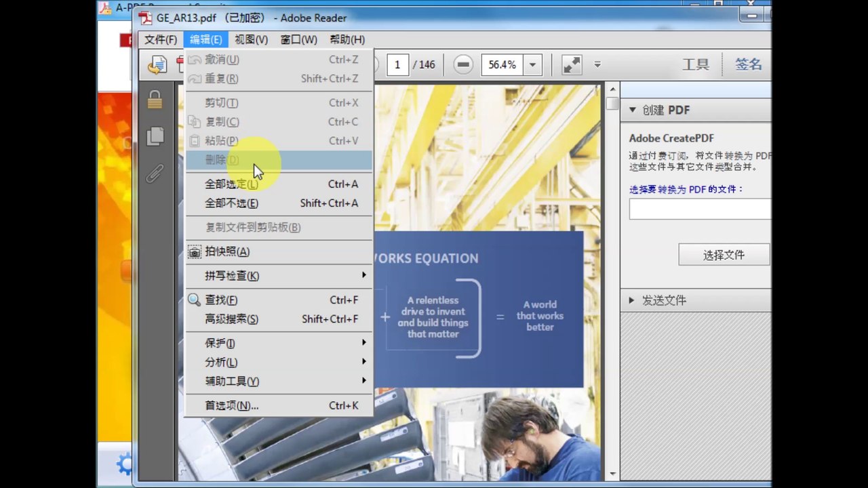Click the document vertical scrollbar thumb
This screenshot has width=868, height=488.
pyautogui.click(x=612, y=104)
